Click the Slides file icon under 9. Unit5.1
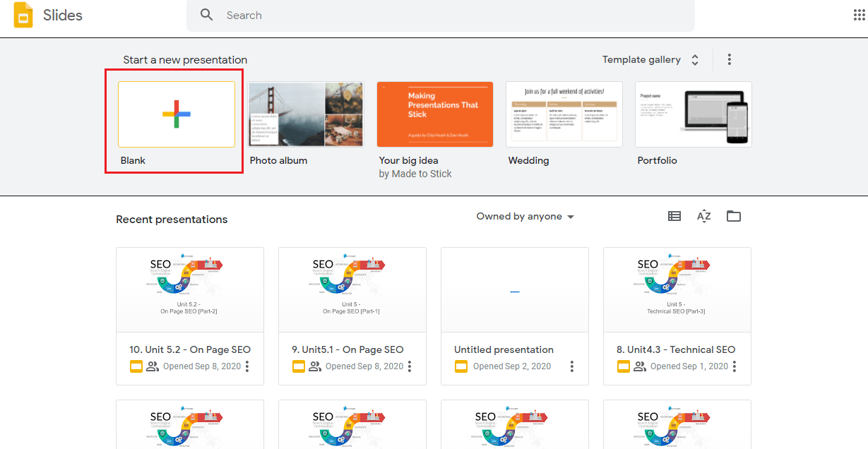868x449 pixels. click(299, 366)
